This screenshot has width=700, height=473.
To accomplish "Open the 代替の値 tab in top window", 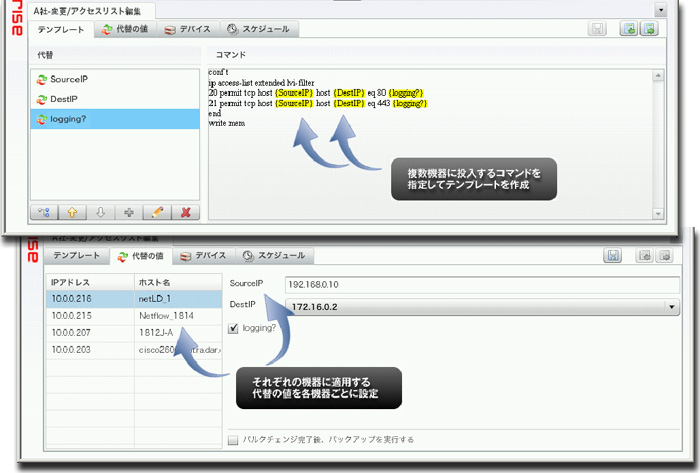I will [x=125, y=29].
